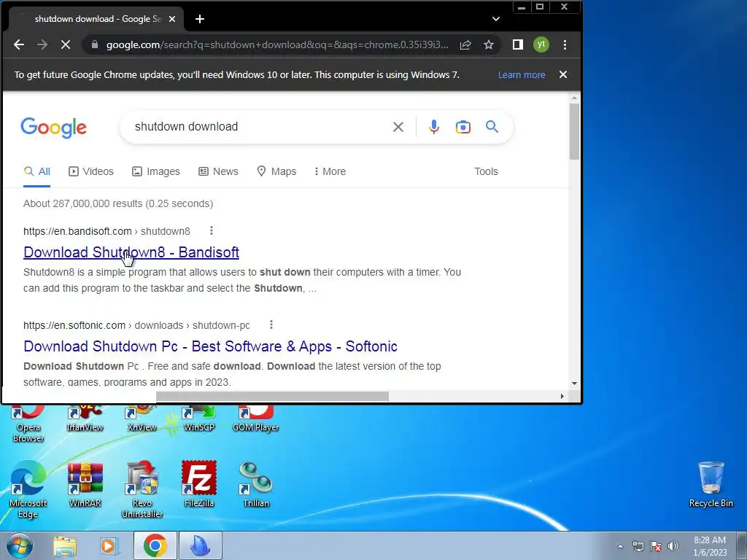Expand the More search options

(330, 171)
